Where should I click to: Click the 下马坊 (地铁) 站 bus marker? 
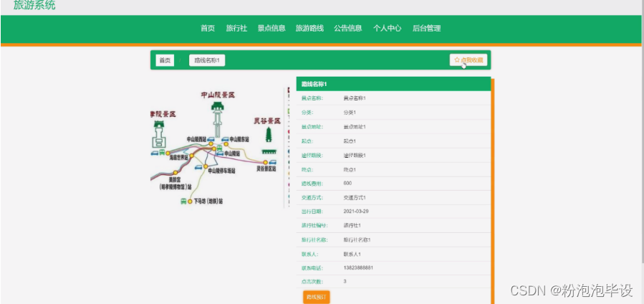pyautogui.click(x=184, y=201)
